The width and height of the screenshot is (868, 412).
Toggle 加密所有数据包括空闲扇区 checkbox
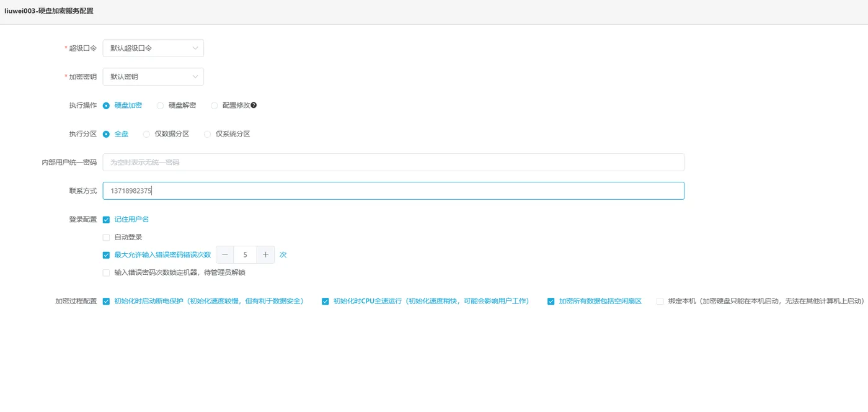551,301
